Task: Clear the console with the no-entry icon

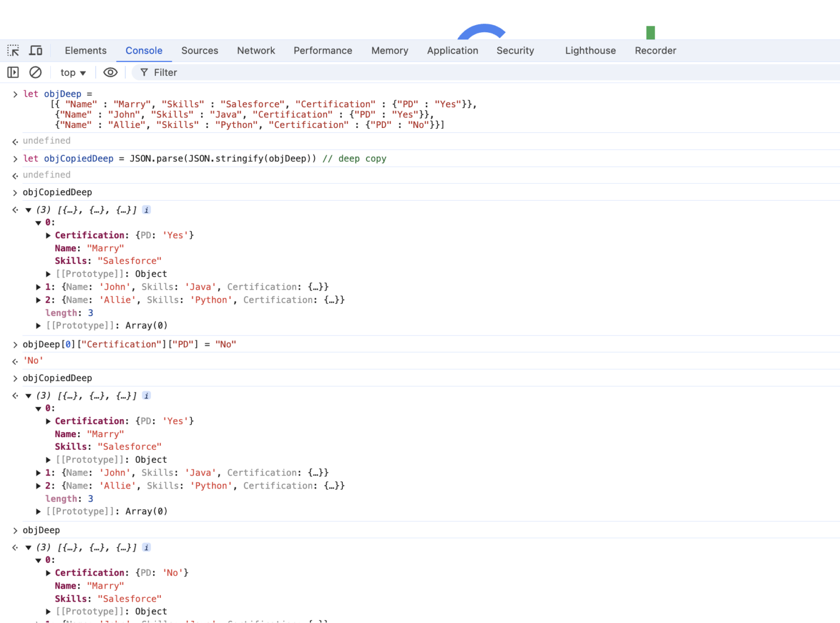Action: click(35, 72)
